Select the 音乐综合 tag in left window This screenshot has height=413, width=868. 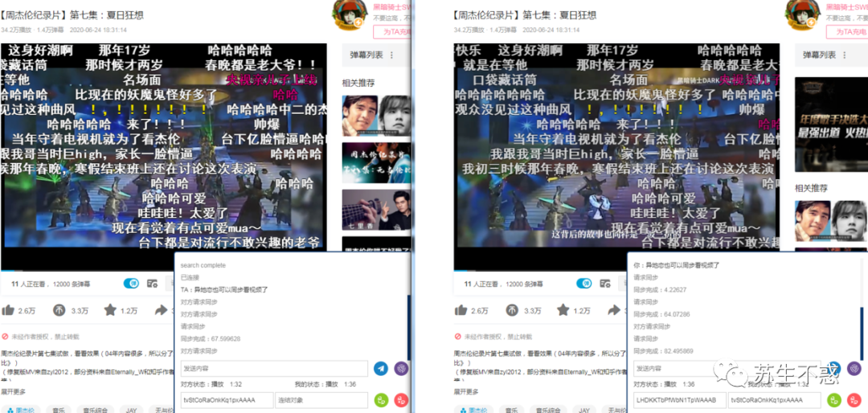[x=95, y=410]
